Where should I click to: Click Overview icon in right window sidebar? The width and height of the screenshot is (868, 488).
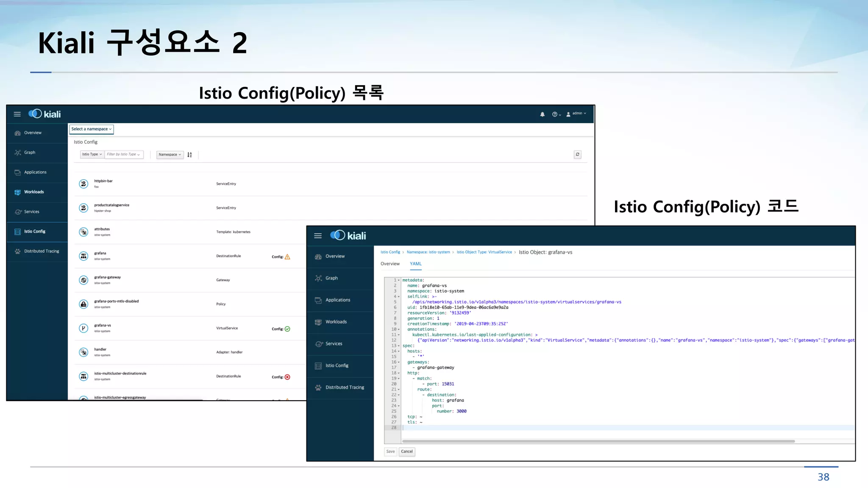[318, 257]
